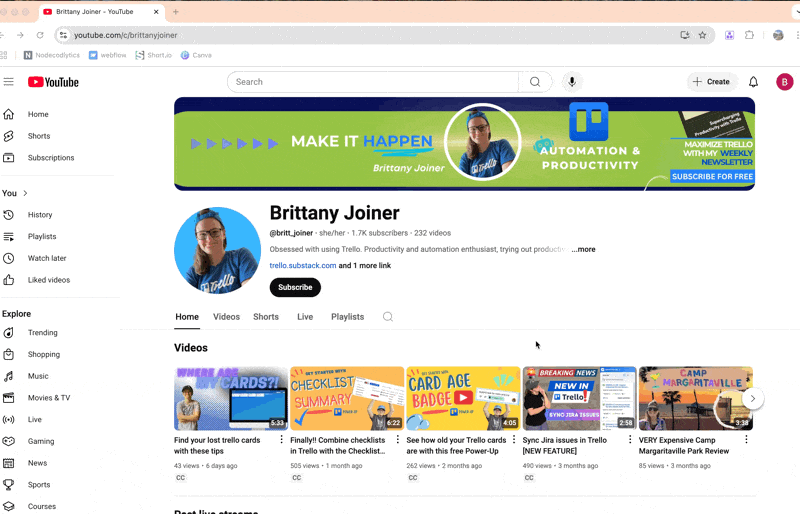Open Camp Margaritaville video thumbnail

[x=696, y=399]
